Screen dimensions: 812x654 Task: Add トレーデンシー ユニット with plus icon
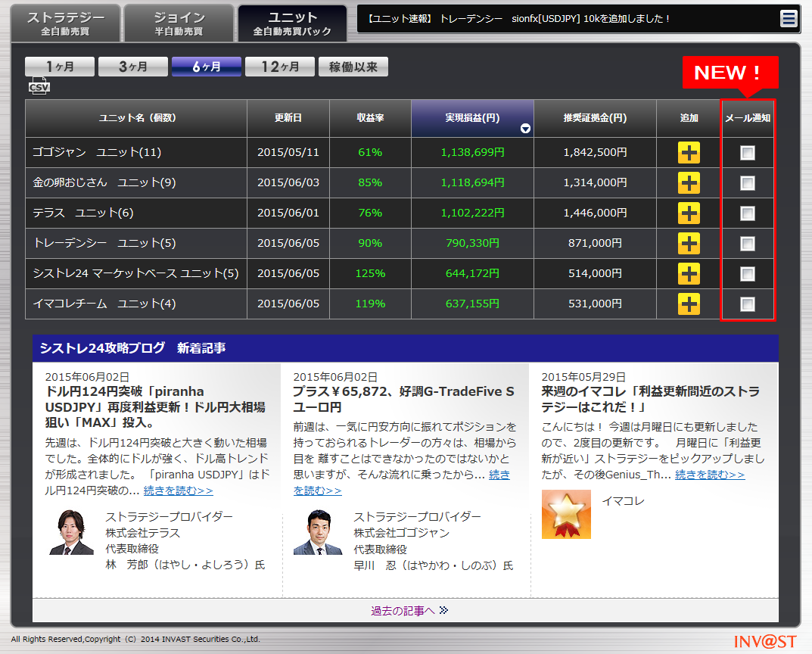pyautogui.click(x=689, y=244)
